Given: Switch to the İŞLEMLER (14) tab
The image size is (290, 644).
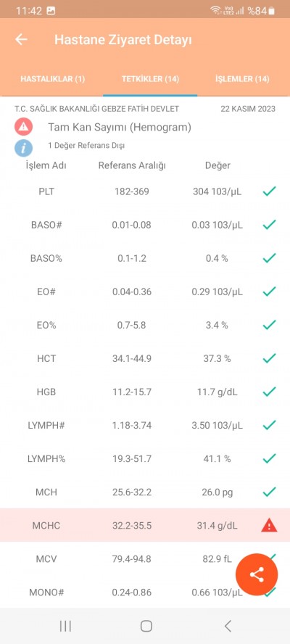Looking at the screenshot, I should click(x=242, y=79).
